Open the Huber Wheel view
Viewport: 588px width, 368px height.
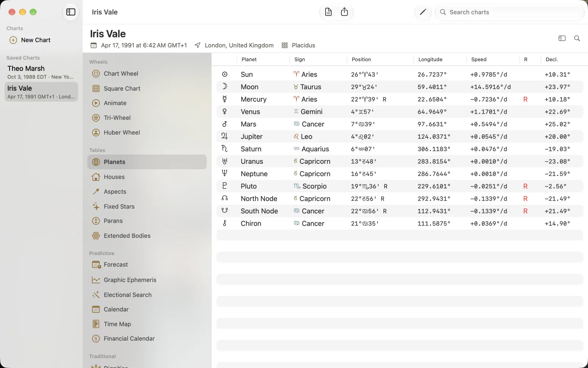pos(147,132)
